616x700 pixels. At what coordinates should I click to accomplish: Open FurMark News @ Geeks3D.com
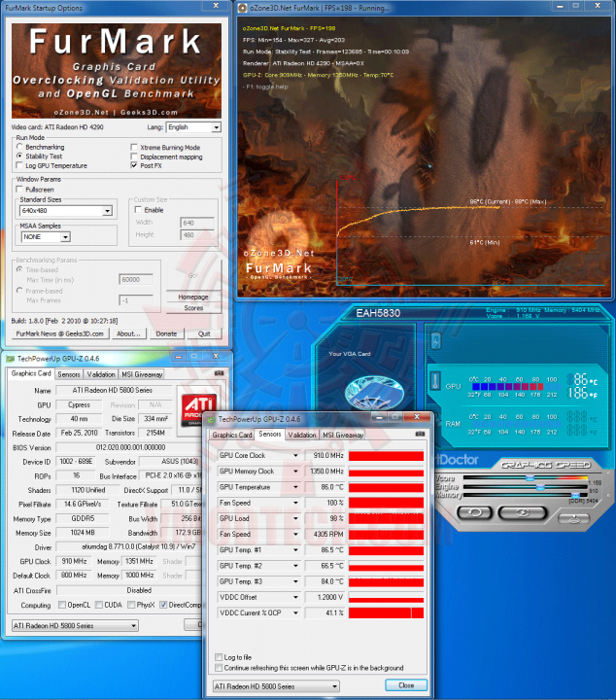[60, 333]
